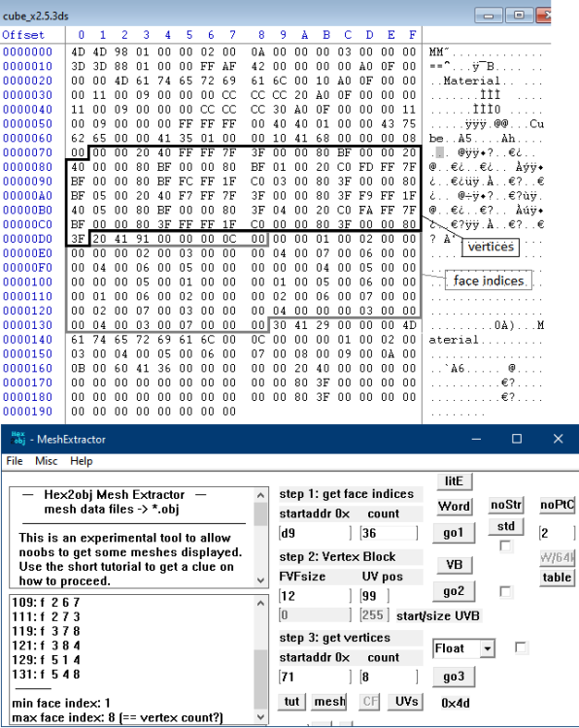Open the Help menu
This screenshot has height=728, width=579.
pos(82,461)
